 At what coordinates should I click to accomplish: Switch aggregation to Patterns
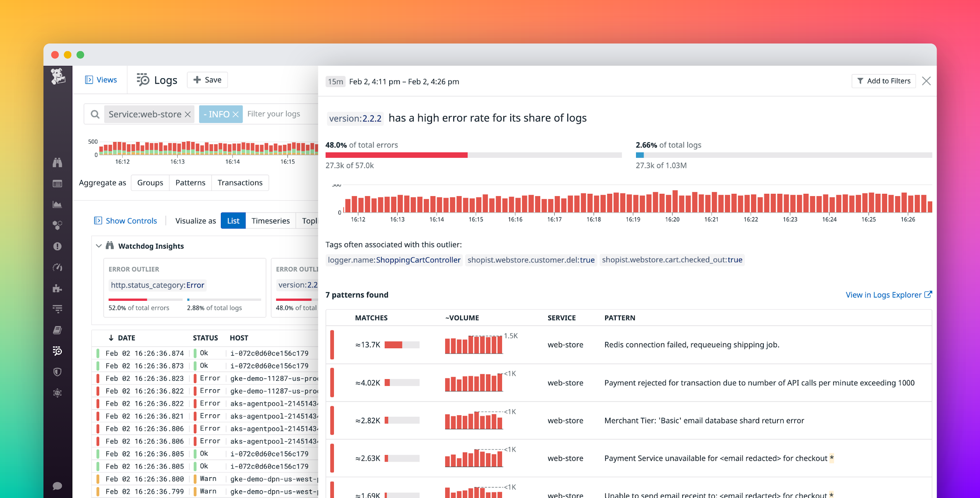click(190, 182)
